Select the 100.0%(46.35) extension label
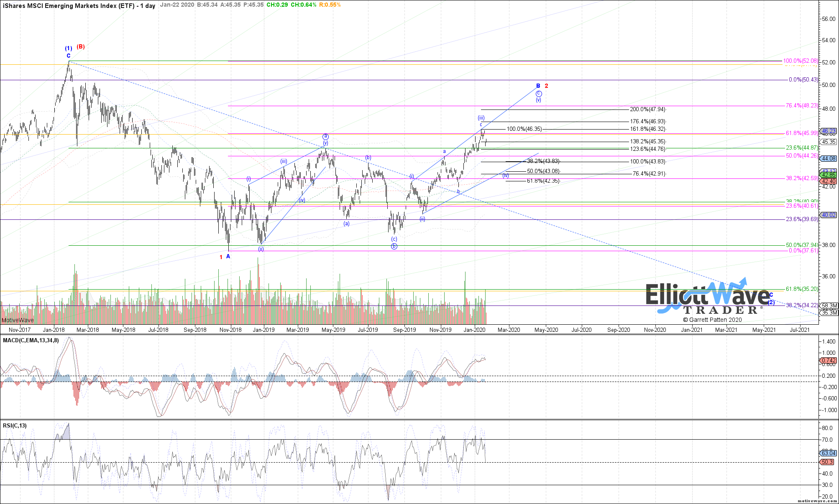 pos(524,129)
